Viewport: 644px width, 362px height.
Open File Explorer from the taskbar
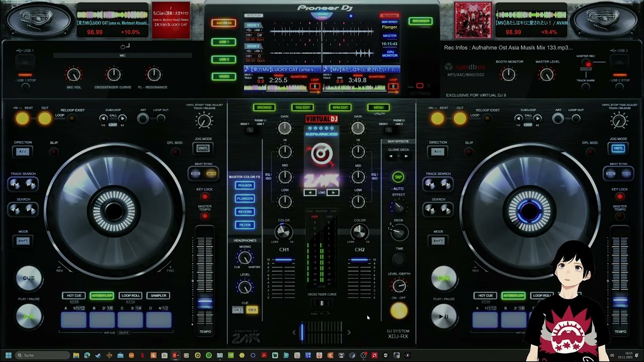click(76, 355)
